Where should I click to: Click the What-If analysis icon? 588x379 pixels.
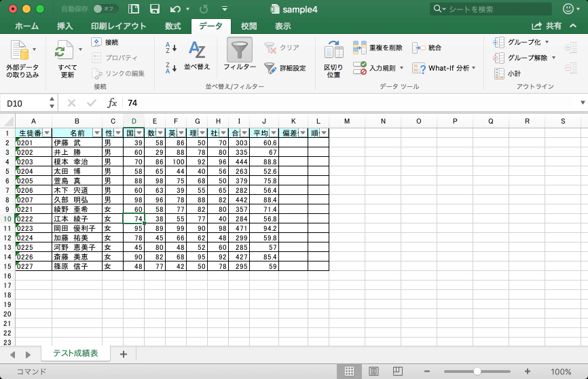click(x=418, y=68)
